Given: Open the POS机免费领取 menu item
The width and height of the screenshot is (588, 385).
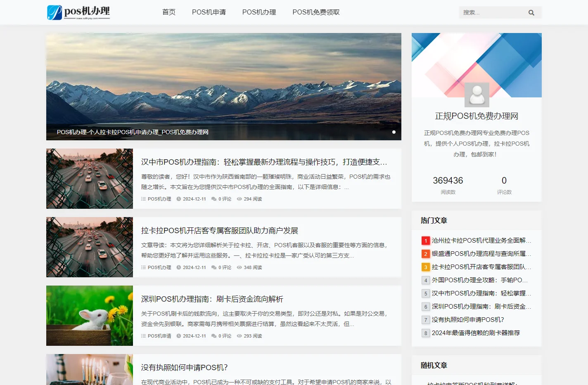Looking at the screenshot, I should coord(316,12).
